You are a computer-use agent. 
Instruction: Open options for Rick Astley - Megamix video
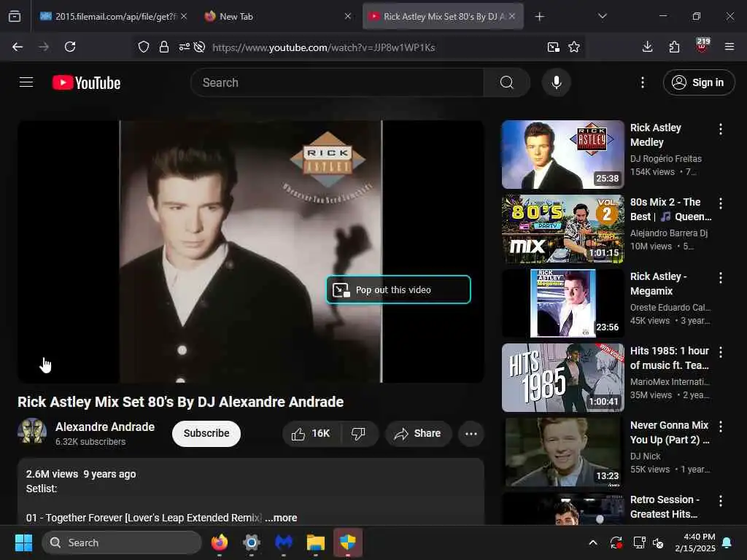(720, 278)
